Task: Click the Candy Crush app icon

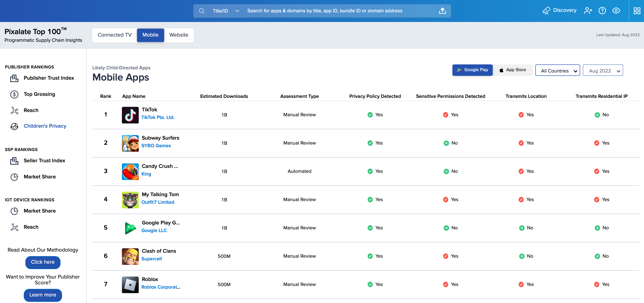Action: click(130, 171)
